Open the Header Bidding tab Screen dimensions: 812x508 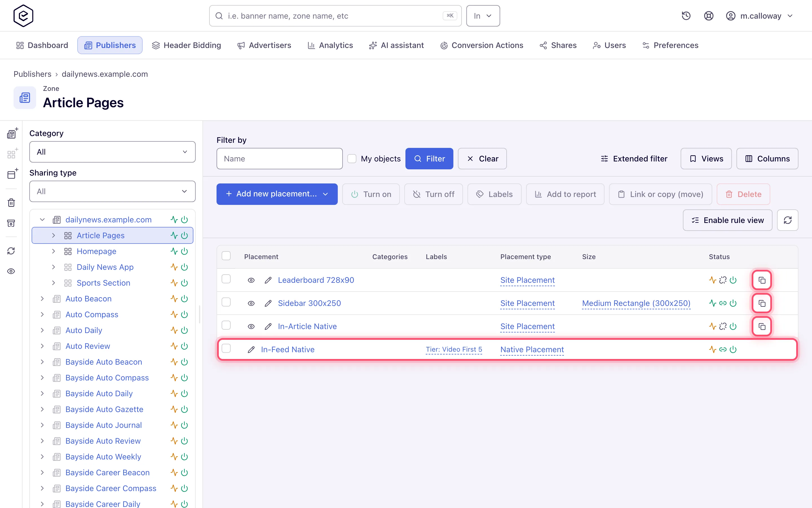coord(187,45)
